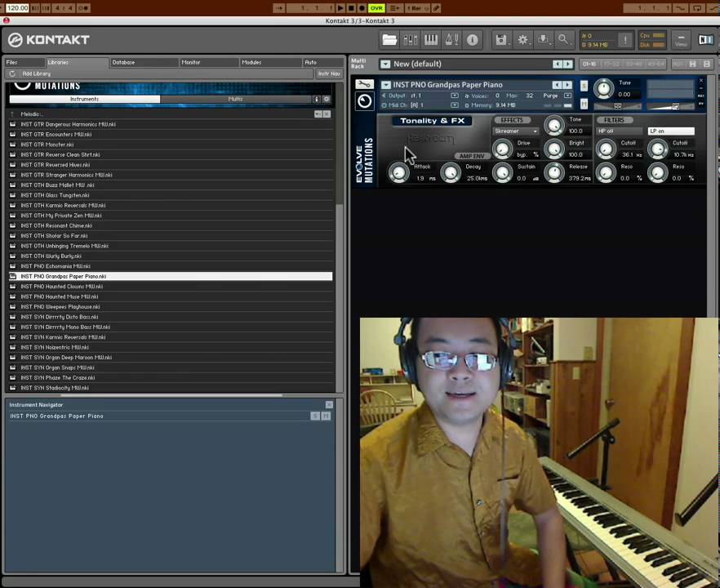Click the tempo field showing 120.00
The image size is (720, 588).
click(x=17, y=8)
